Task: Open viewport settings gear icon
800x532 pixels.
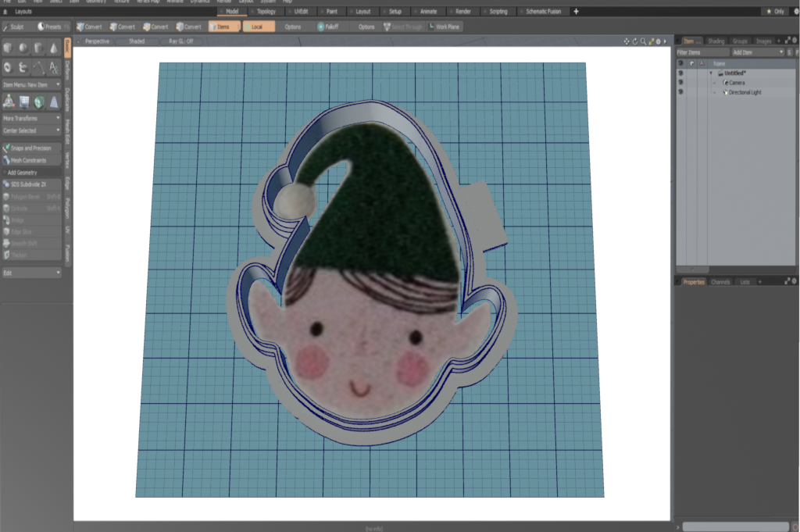Action: point(658,41)
